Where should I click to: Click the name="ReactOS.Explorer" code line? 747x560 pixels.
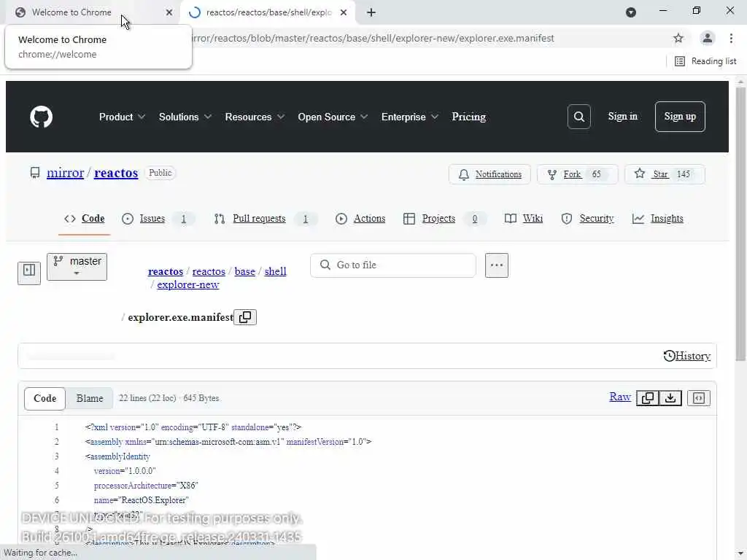click(141, 500)
